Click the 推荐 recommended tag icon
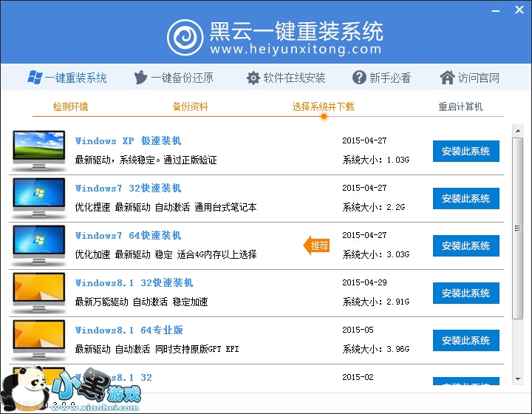This screenshot has height=414, width=532. click(x=316, y=245)
